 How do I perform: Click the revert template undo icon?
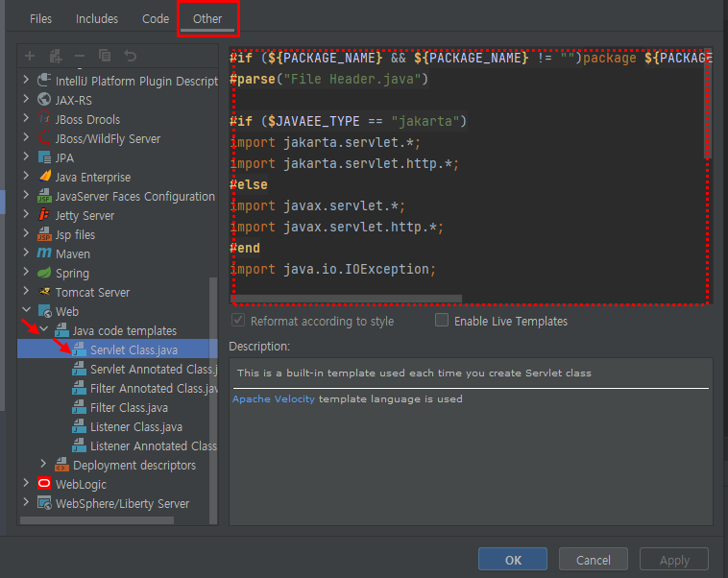coord(131,56)
